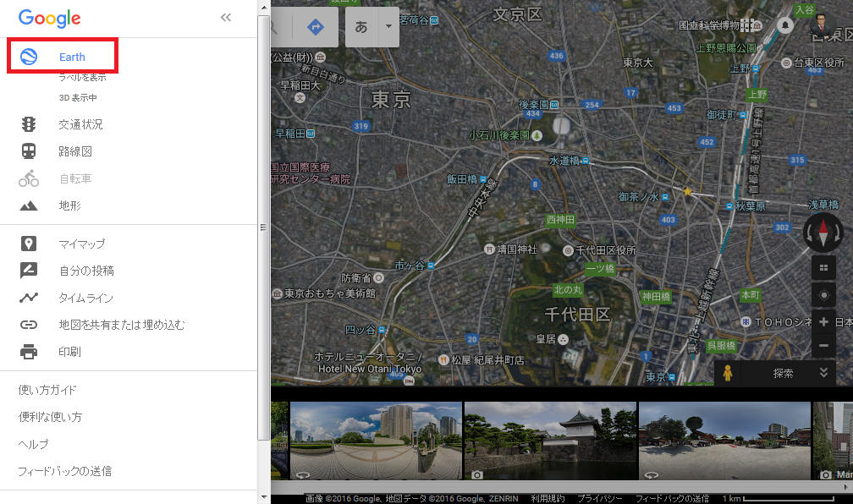This screenshot has width=853, height=504.
Task: Open the skyscraper plaza panorama thumbnail
Action: (x=376, y=441)
